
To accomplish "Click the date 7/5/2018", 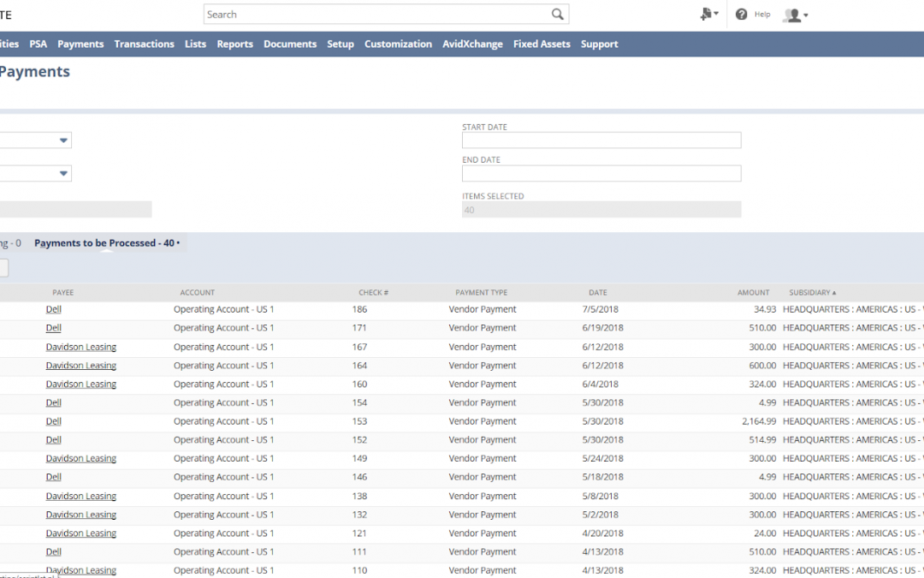I will point(601,309).
